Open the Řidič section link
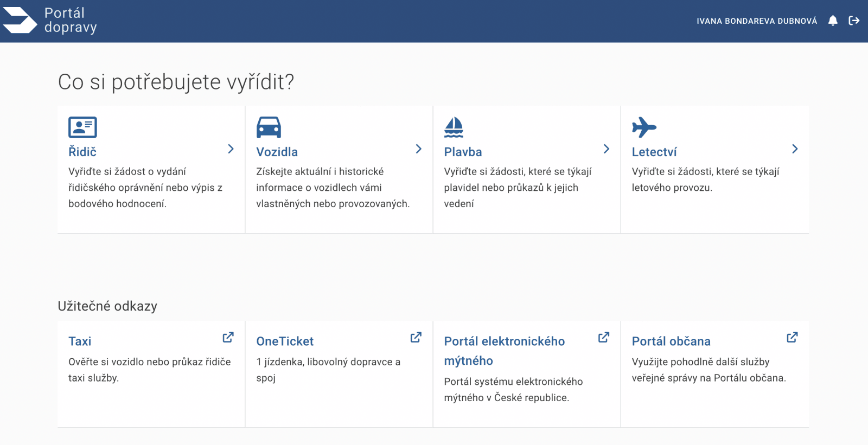 pos(82,152)
